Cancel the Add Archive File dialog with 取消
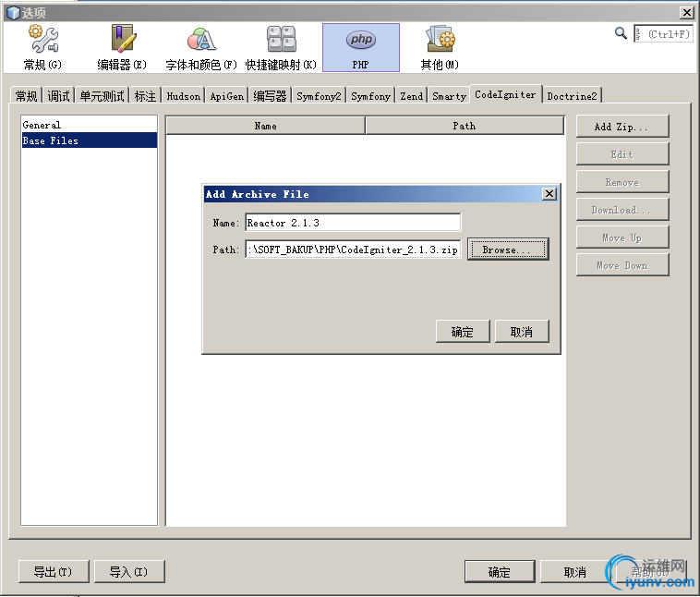700x597 pixels. [522, 332]
